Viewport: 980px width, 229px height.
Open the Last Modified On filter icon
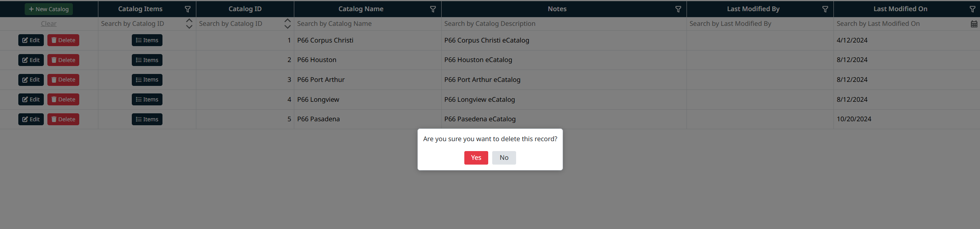pyautogui.click(x=972, y=9)
